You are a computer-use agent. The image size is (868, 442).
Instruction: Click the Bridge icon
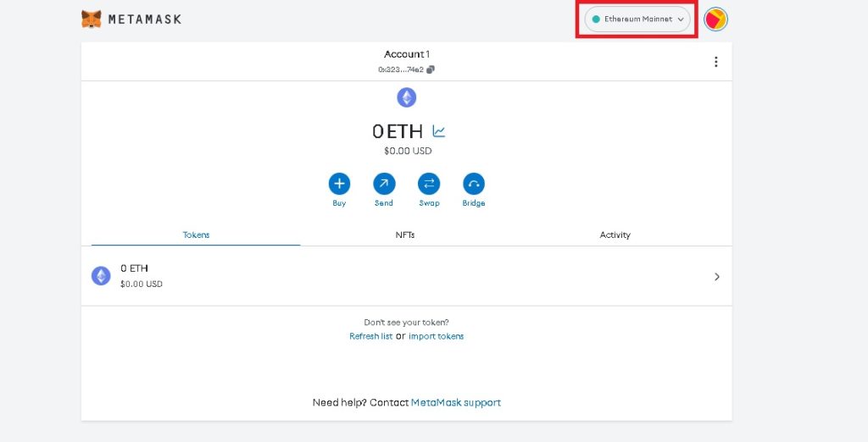pyautogui.click(x=474, y=184)
